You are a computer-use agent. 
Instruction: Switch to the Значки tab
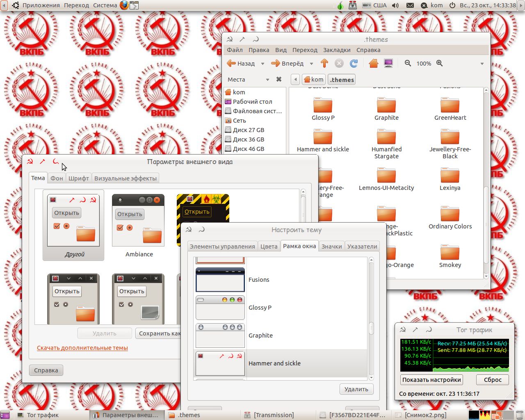tap(331, 246)
